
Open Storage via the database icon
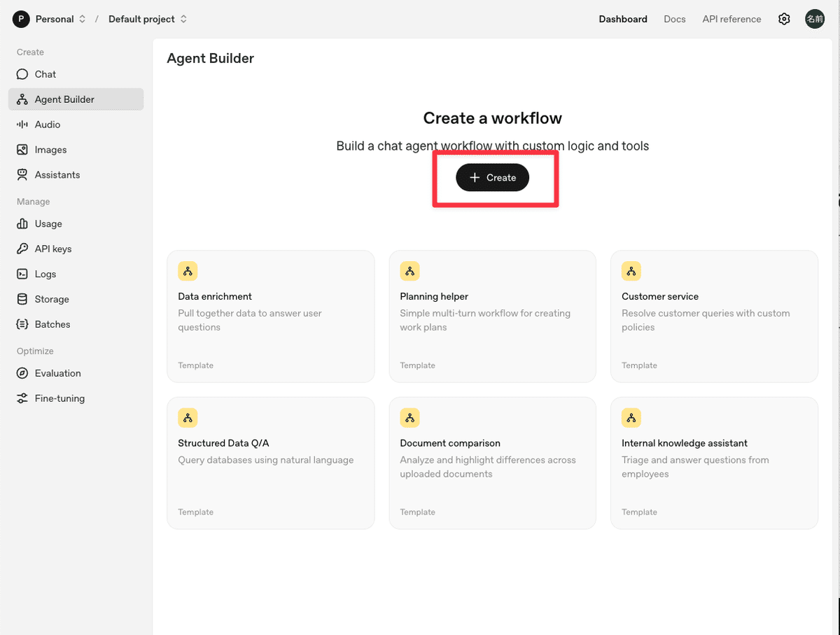click(22, 300)
